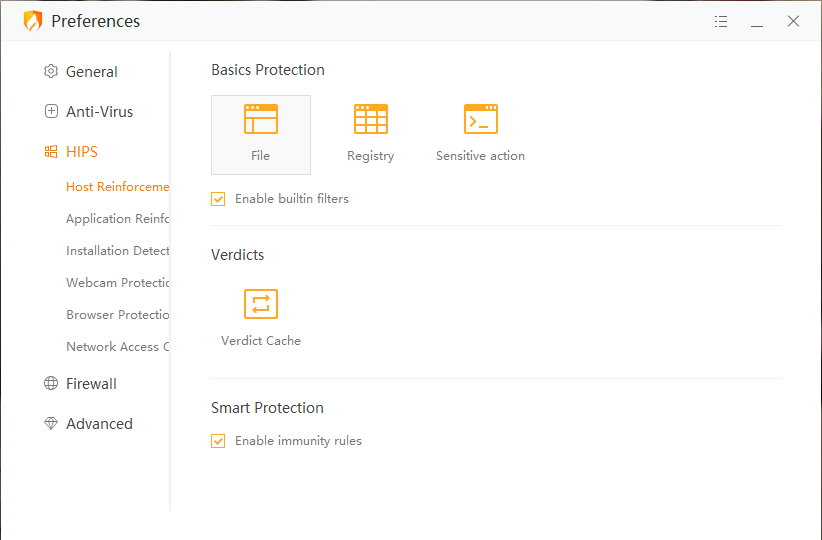This screenshot has width=822, height=540.
Task: Open the Verdict Cache icon
Action: [x=261, y=305]
